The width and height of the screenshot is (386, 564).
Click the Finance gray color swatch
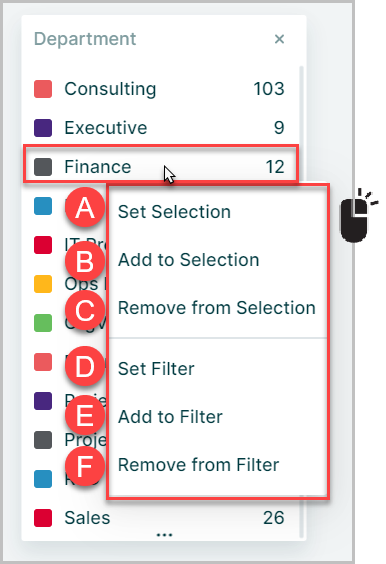point(43,167)
